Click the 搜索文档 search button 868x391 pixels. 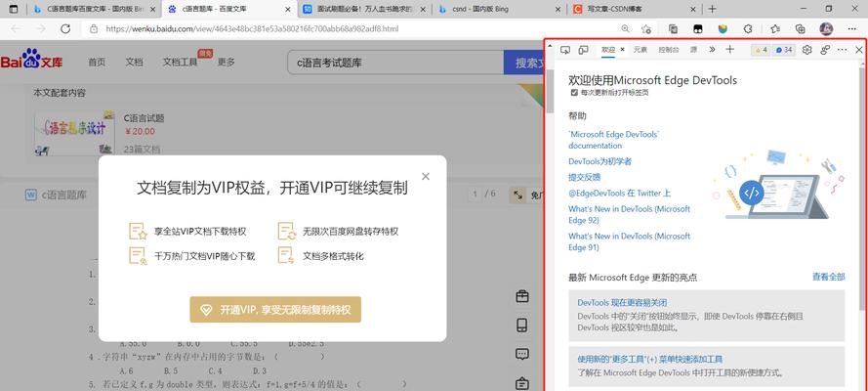(523, 63)
